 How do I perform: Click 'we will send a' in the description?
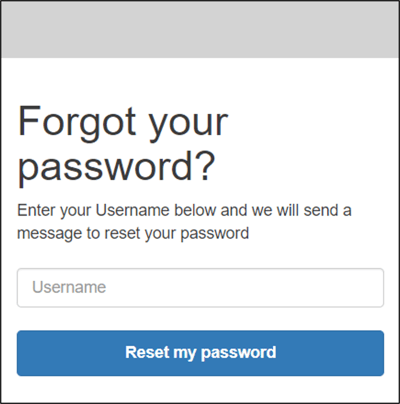click(301, 211)
